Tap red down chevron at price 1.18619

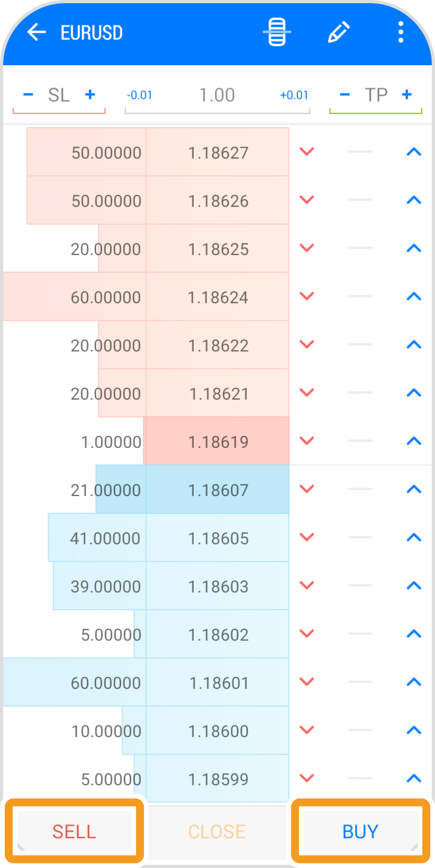(x=307, y=441)
